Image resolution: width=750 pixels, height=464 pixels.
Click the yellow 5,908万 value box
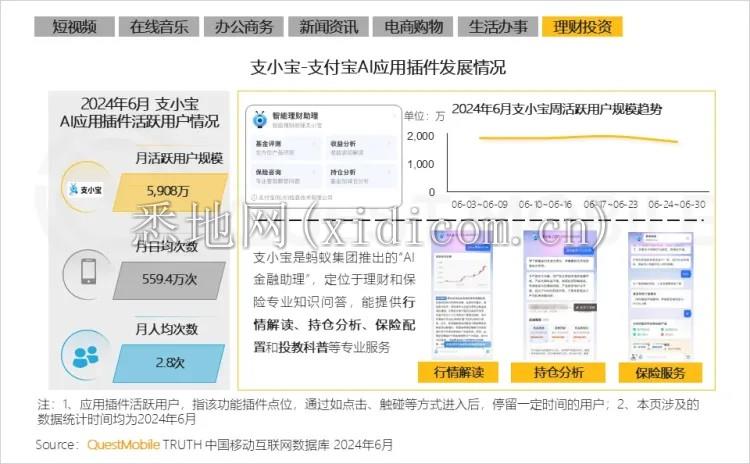click(x=169, y=192)
